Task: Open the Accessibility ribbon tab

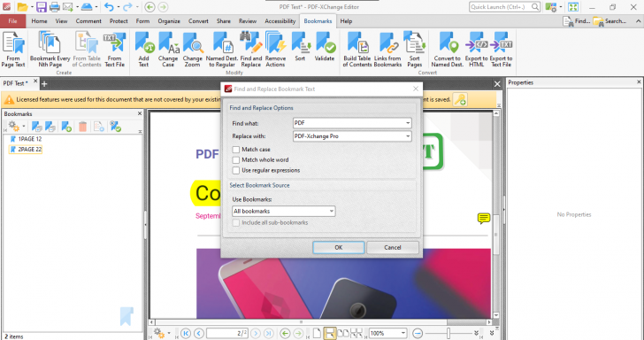Action: pos(280,21)
